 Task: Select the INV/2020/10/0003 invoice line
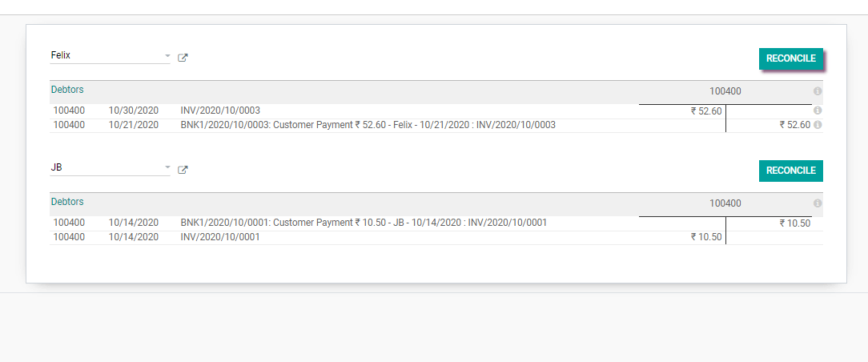coord(220,111)
